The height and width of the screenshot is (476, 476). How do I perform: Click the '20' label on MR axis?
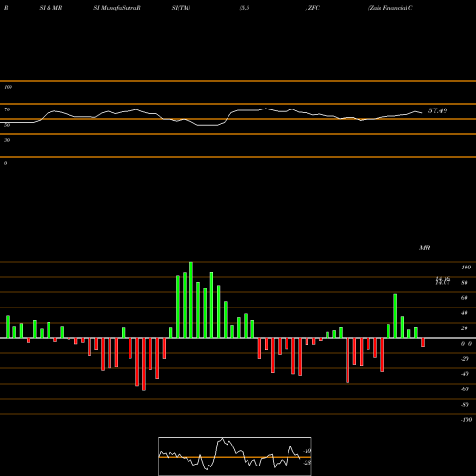pyautogui.click(x=465, y=328)
